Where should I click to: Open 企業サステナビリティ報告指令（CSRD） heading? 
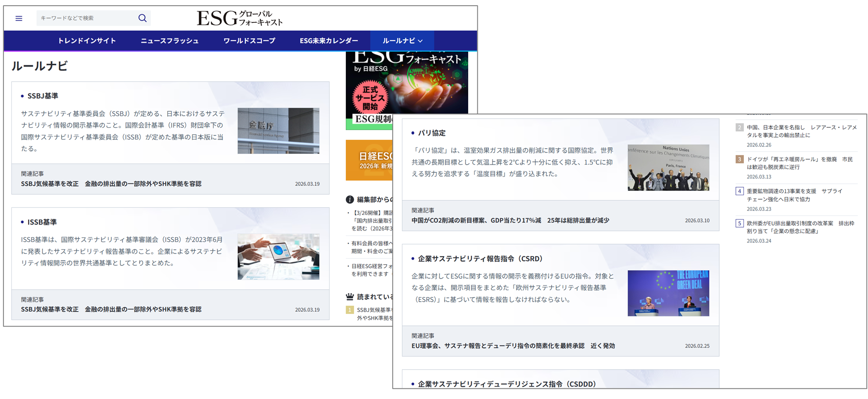[480, 259]
